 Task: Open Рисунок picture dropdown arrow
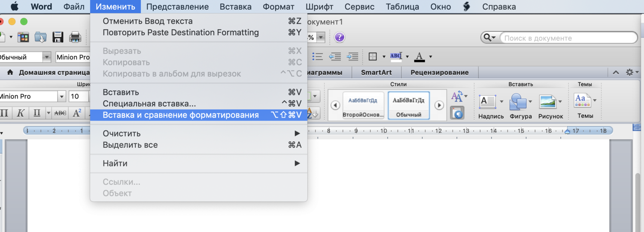click(560, 102)
